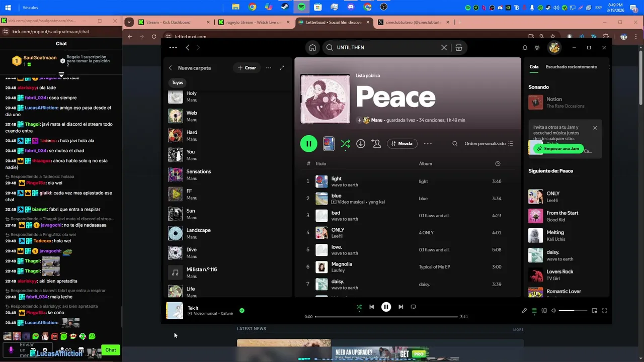Expand the library panel to full view
The height and width of the screenshot is (362, 644).
pyautogui.click(x=282, y=68)
